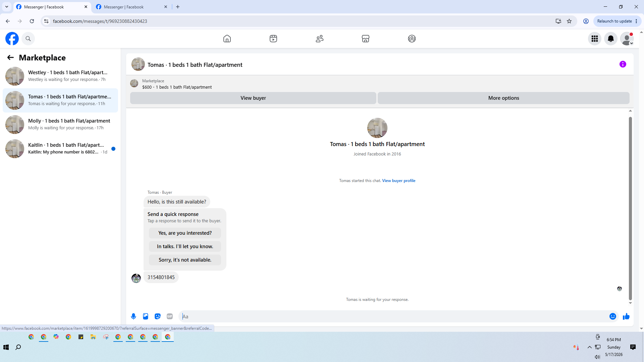Viewport: 644px width, 362px height.
Task: Click the listing thumbnail above Tomas's name
Action: tap(377, 128)
